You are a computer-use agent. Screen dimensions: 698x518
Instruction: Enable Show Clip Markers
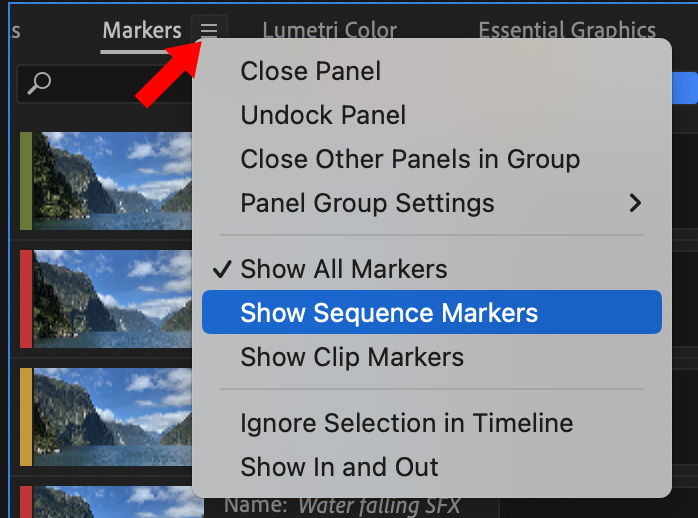tap(352, 357)
